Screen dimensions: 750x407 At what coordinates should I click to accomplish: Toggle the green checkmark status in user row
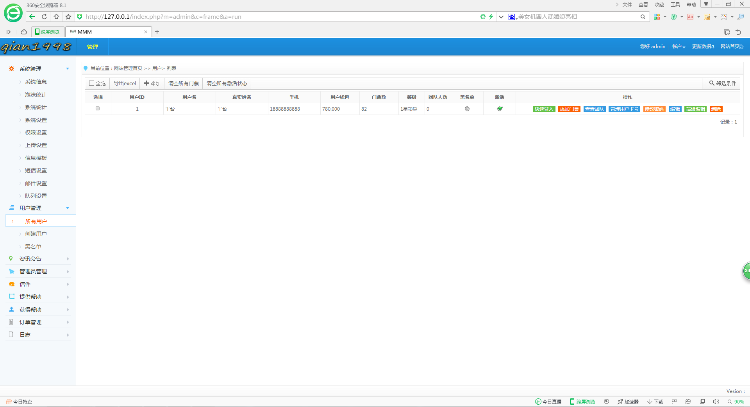point(500,109)
